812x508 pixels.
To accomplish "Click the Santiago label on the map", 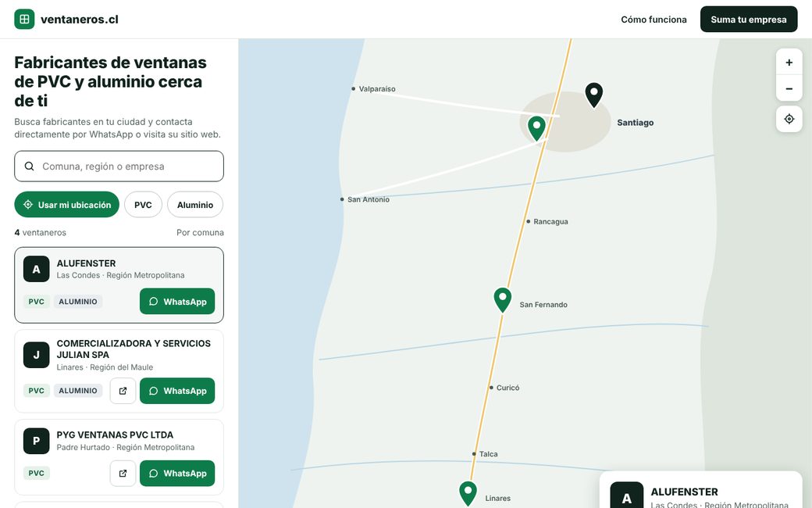I will pyautogui.click(x=635, y=123).
